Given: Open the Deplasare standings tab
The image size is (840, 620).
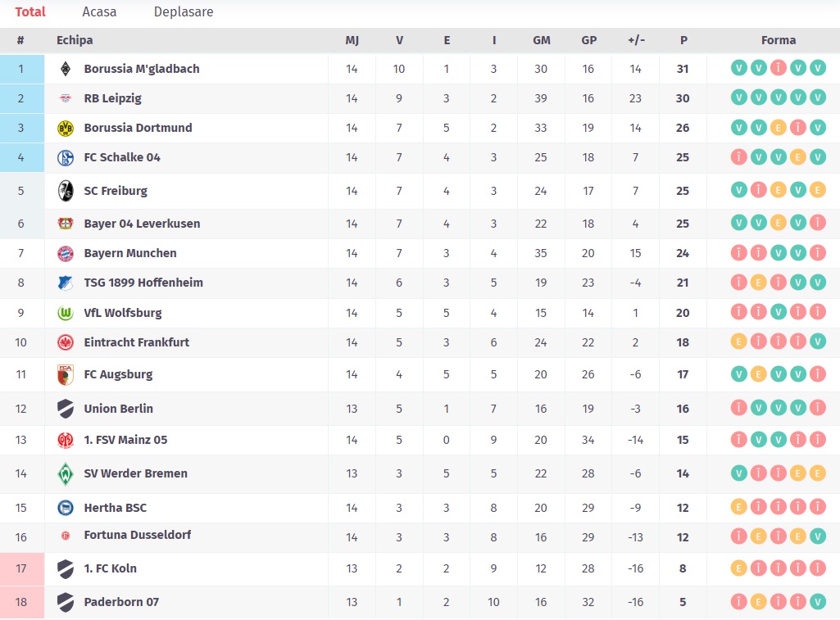Looking at the screenshot, I should click(184, 12).
